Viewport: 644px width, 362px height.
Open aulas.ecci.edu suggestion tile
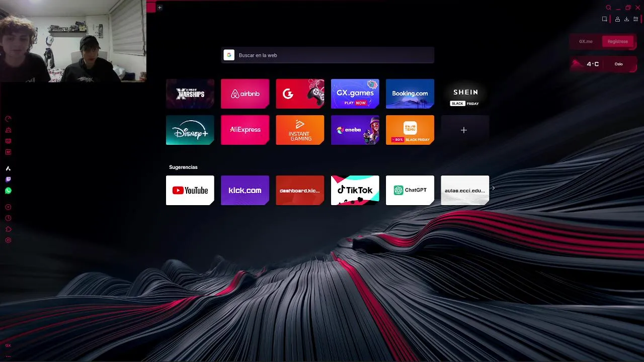point(465,191)
